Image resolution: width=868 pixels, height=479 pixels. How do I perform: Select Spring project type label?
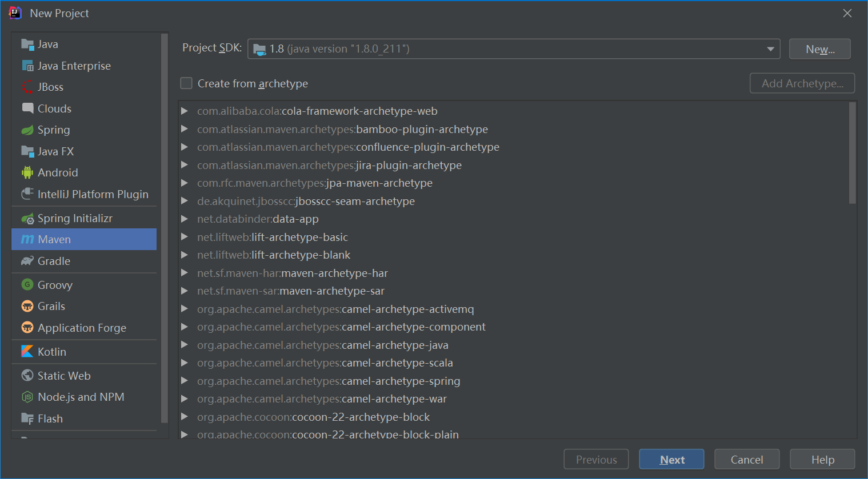pos(54,130)
